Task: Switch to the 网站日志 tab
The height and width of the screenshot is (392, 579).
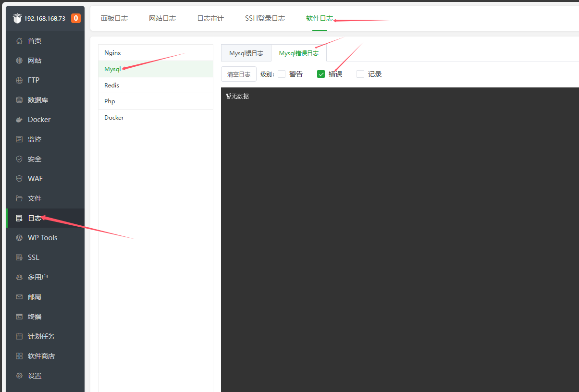Action: [x=162, y=18]
